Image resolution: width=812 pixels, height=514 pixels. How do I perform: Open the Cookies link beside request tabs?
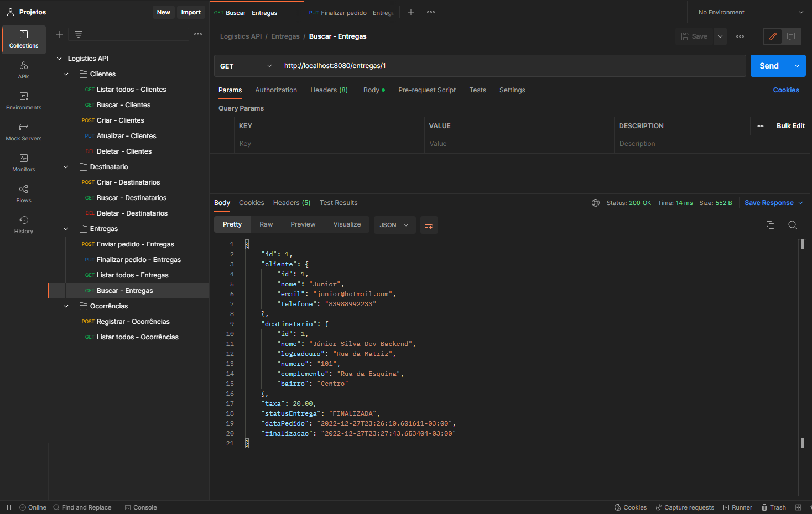pos(786,90)
